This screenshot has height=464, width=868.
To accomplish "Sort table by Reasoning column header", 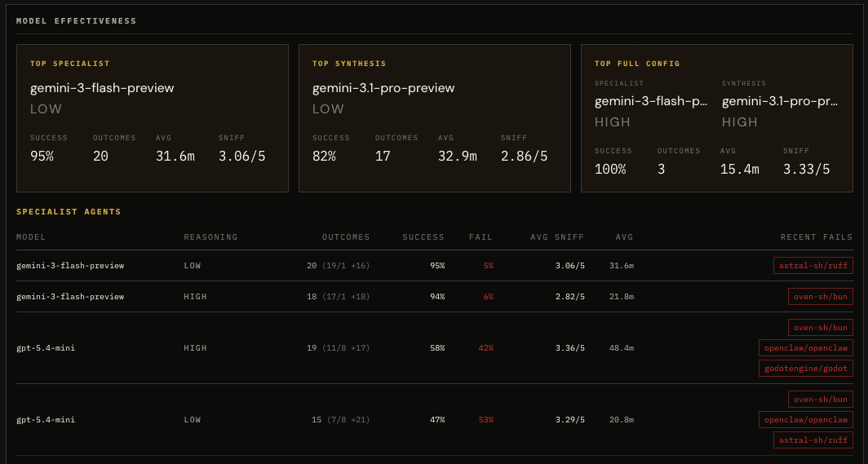I will coord(211,236).
